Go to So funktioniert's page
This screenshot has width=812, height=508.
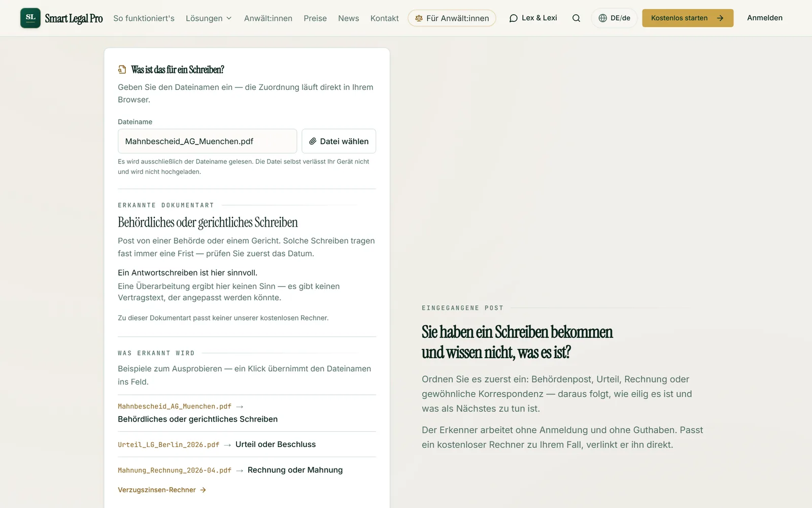click(144, 18)
